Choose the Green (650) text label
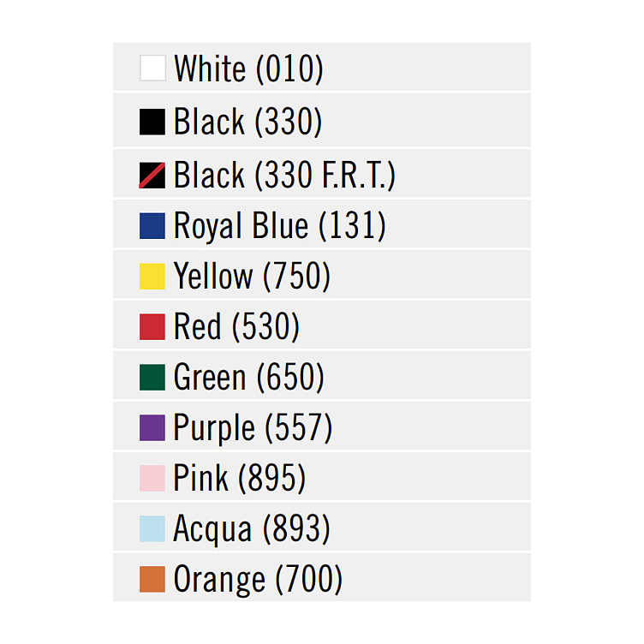The height and width of the screenshot is (644, 644). coord(248,377)
